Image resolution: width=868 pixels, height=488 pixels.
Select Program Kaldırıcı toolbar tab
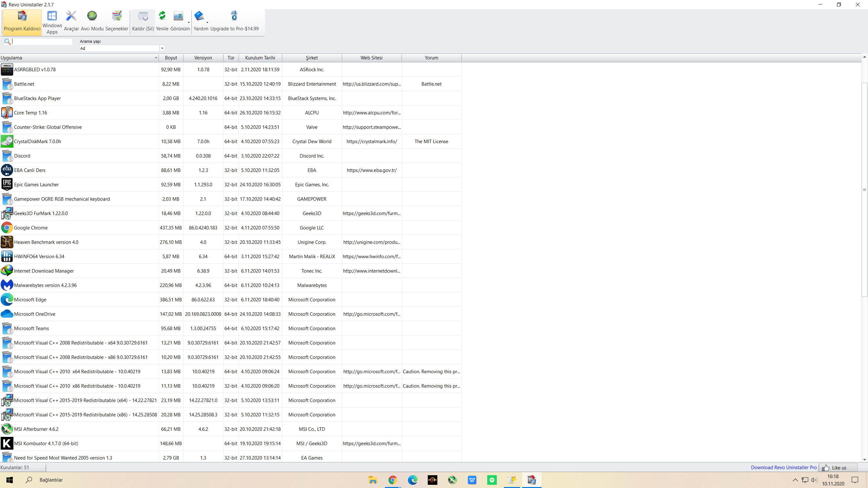[x=22, y=22]
